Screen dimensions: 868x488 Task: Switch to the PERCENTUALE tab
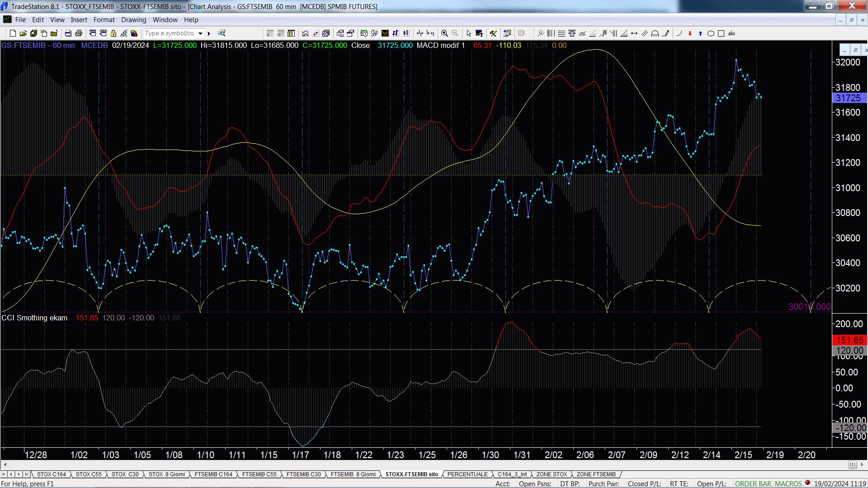[x=467, y=474]
